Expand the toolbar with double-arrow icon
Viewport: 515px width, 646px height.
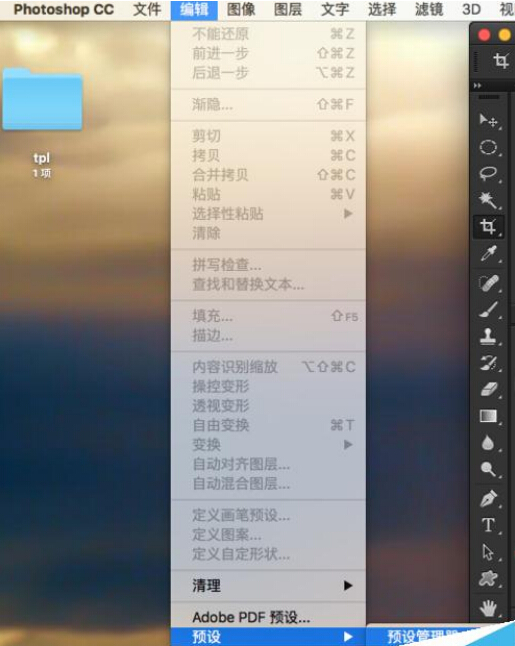coord(478,86)
